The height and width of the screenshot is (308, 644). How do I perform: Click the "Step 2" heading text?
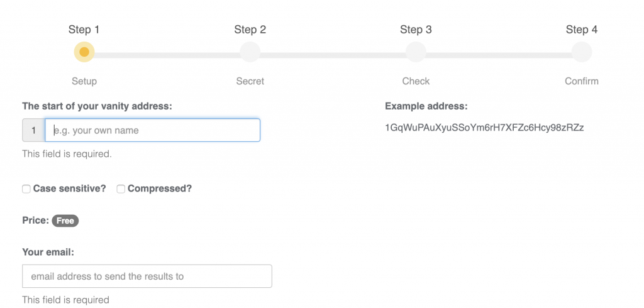click(x=250, y=30)
